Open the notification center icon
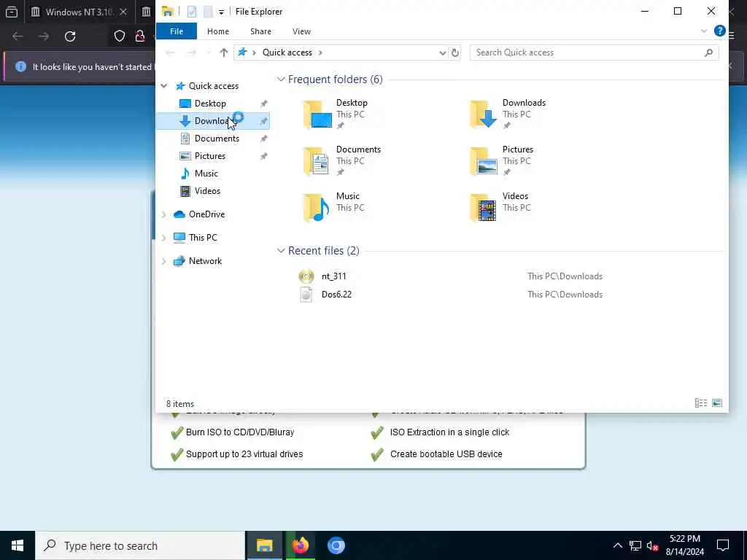This screenshot has width=747, height=560. click(x=723, y=545)
